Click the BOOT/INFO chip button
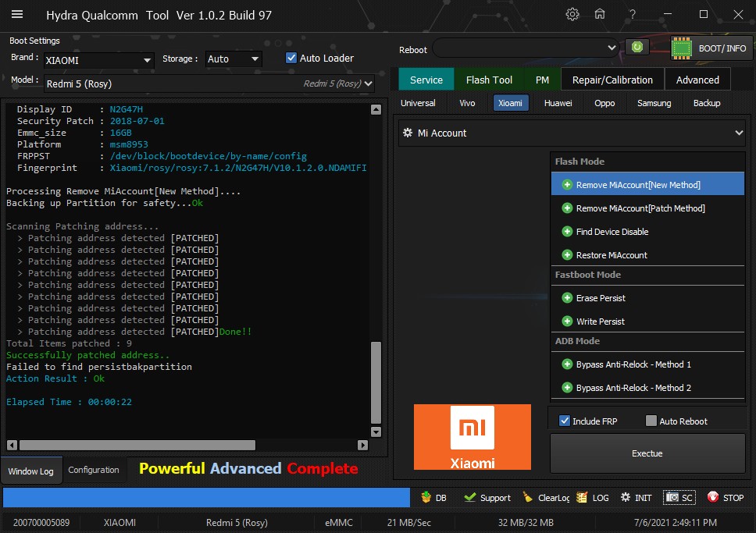 coord(711,48)
